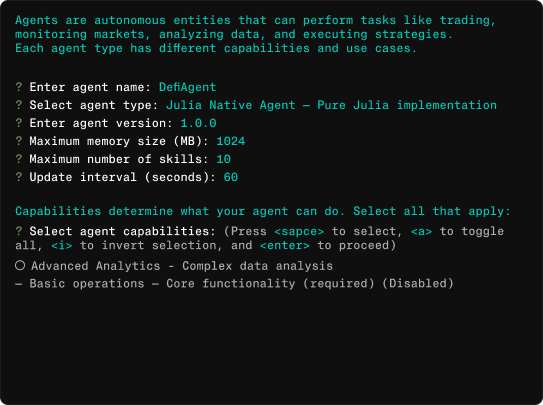Click the question mark before Update interval
Image resolution: width=543 pixels, height=405 pixels.
(x=19, y=177)
